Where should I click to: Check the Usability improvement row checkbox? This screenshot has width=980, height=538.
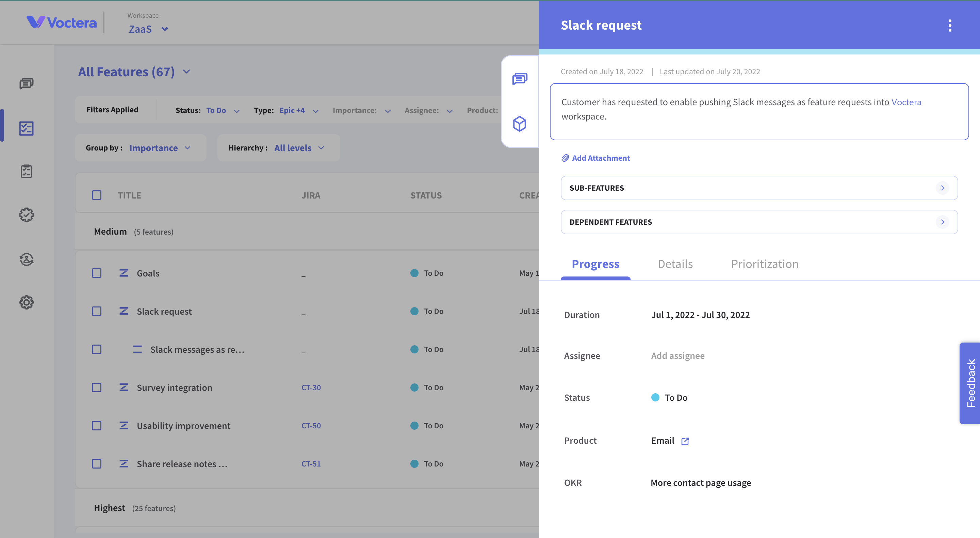tap(97, 425)
